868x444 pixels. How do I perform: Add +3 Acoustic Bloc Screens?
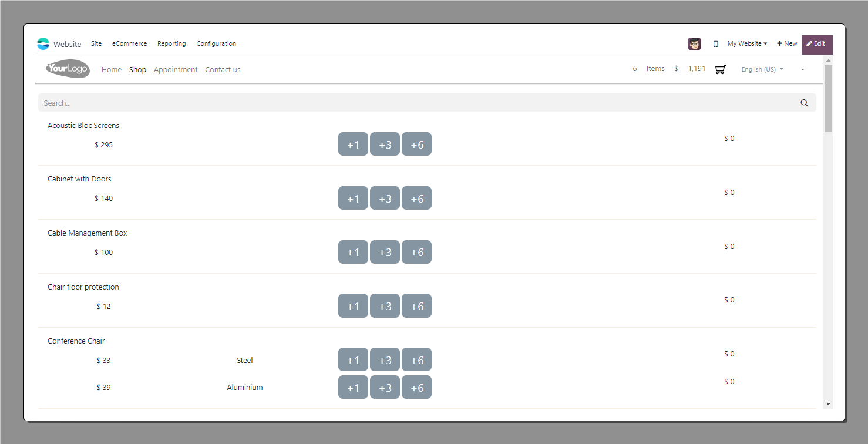tap(385, 144)
